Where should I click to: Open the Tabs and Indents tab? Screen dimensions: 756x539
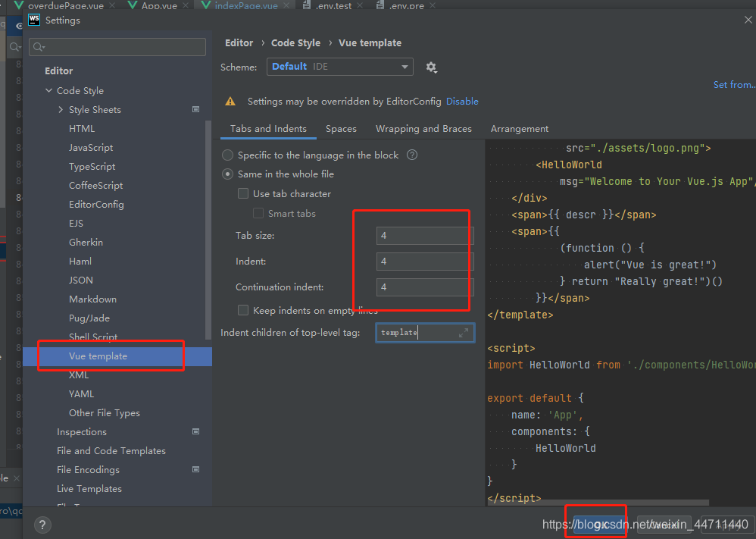point(269,129)
